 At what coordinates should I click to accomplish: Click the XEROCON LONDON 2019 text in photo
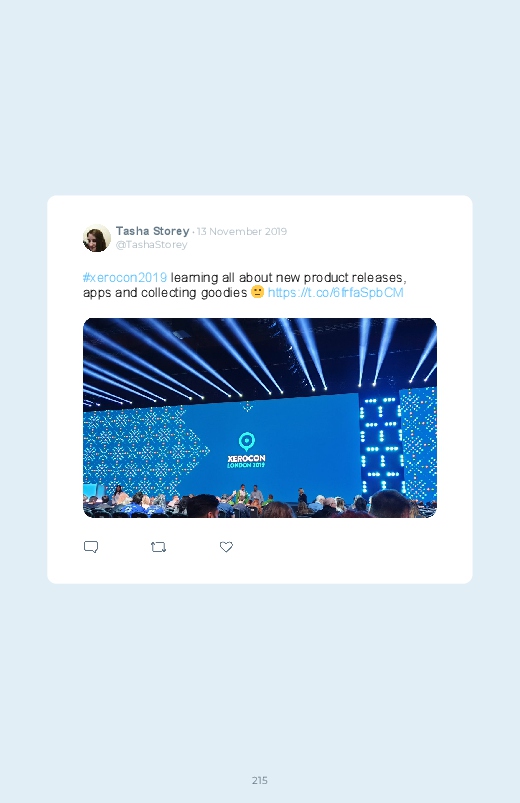tap(246, 461)
